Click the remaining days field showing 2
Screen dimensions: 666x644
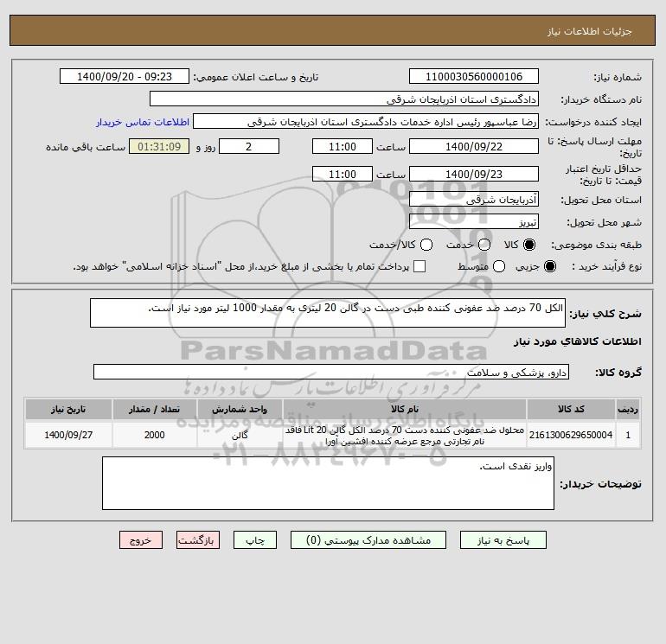click(249, 146)
